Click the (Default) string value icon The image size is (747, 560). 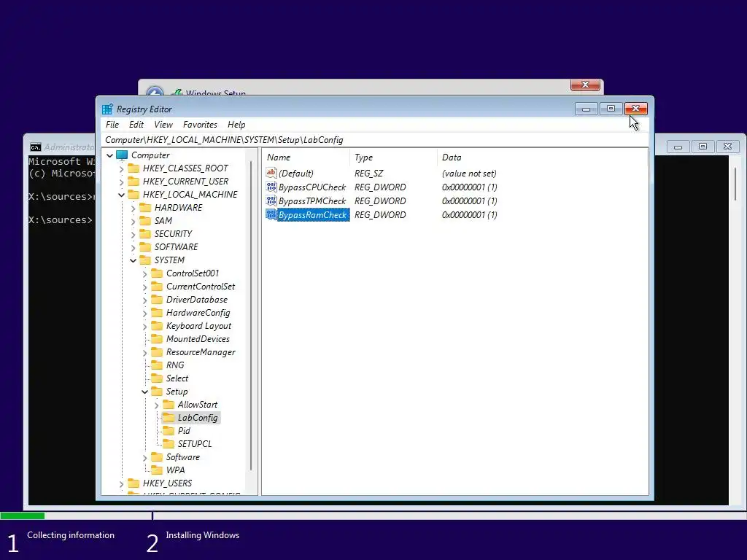[271, 173]
